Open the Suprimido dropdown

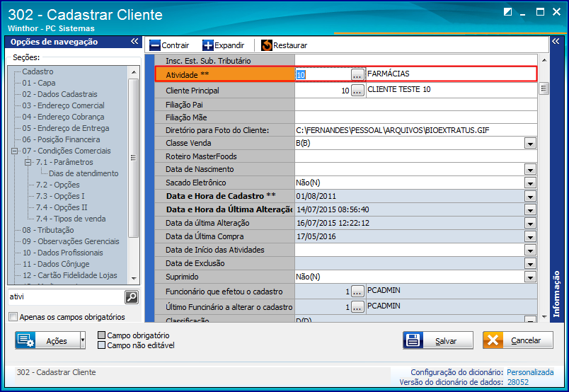[x=530, y=277]
